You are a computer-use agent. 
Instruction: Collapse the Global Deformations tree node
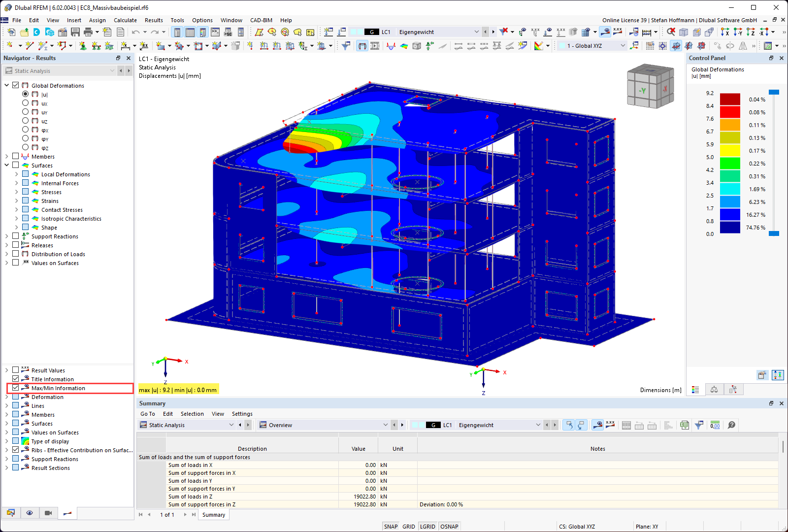(x=7, y=85)
